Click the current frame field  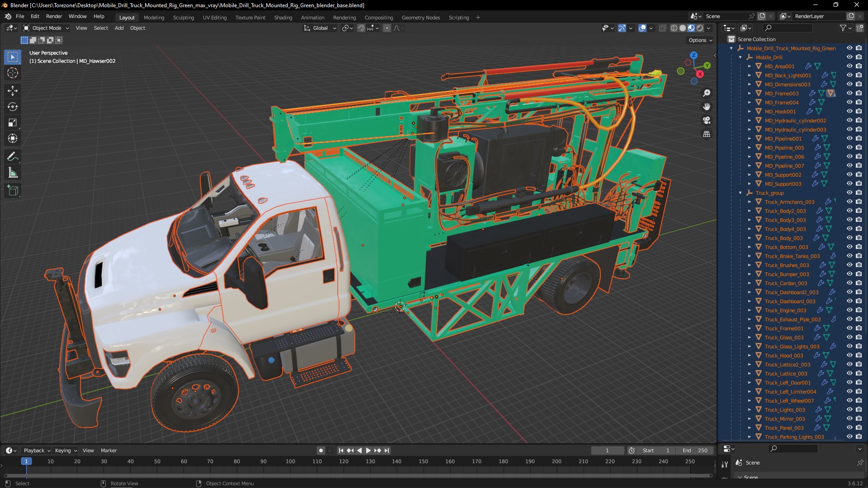click(607, 450)
